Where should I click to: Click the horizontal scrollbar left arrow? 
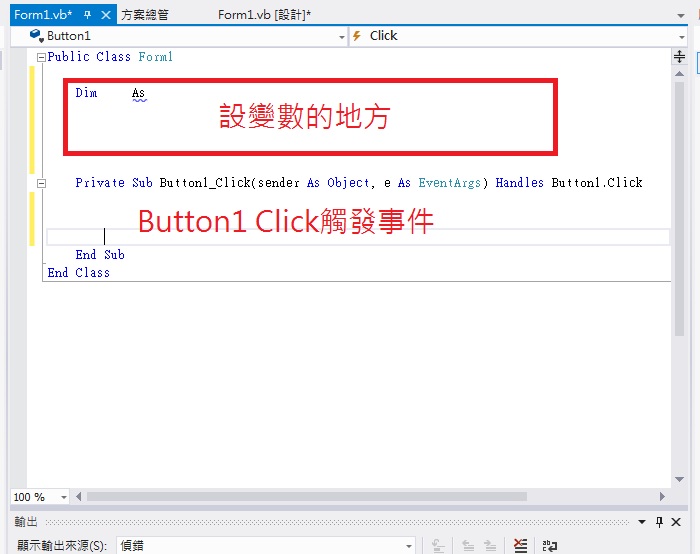pyautogui.click(x=79, y=496)
